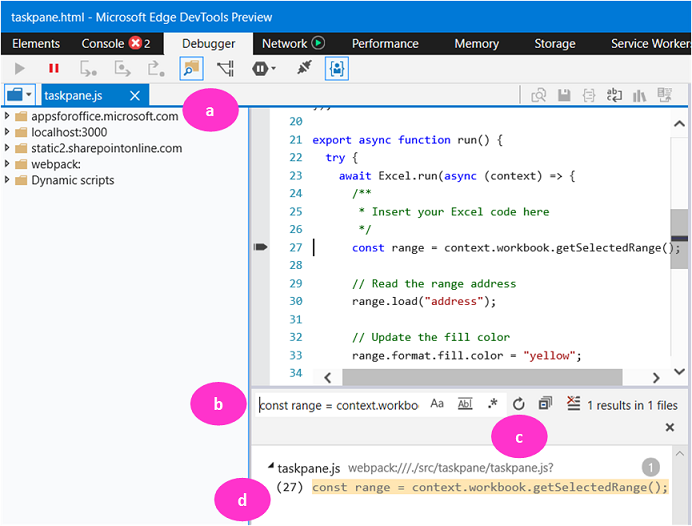Viewport: 692px width, 526px height.
Task: Click the save file disk icon
Action: tap(564, 95)
